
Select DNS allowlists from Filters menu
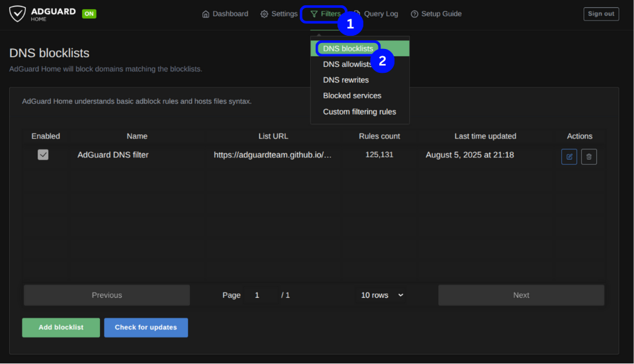pyautogui.click(x=347, y=64)
